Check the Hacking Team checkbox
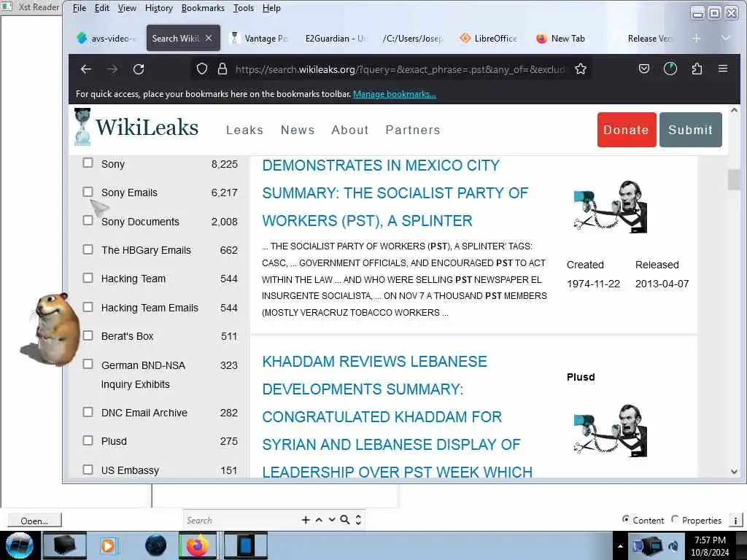Image resolution: width=747 pixels, height=560 pixels. tap(88, 278)
